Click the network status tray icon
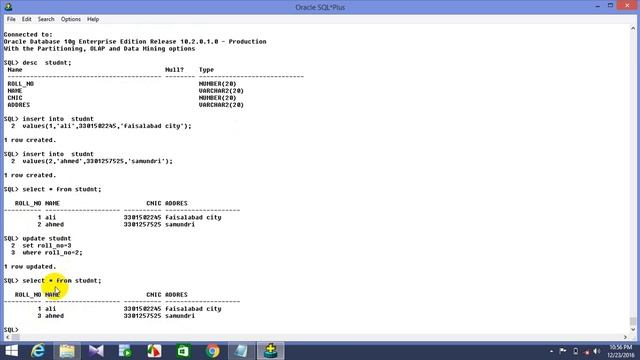 pyautogui.click(x=587, y=351)
